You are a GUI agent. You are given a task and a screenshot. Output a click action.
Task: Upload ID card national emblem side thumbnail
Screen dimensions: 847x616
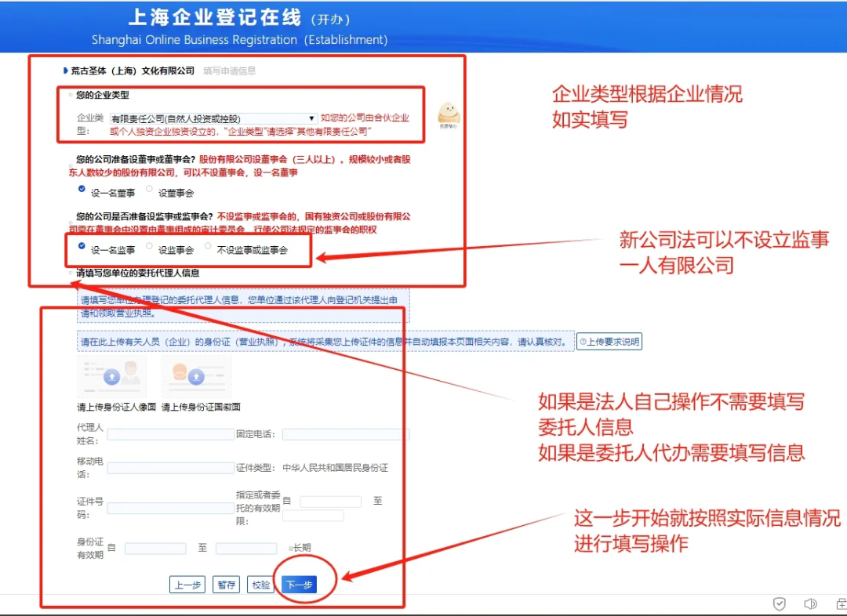pyautogui.click(x=196, y=376)
